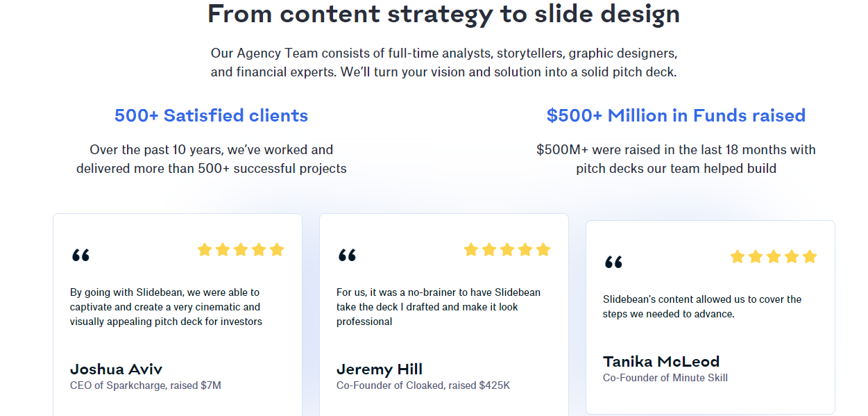
Task: Click the first star in Jeremy Hill's rating
Action: point(471,249)
